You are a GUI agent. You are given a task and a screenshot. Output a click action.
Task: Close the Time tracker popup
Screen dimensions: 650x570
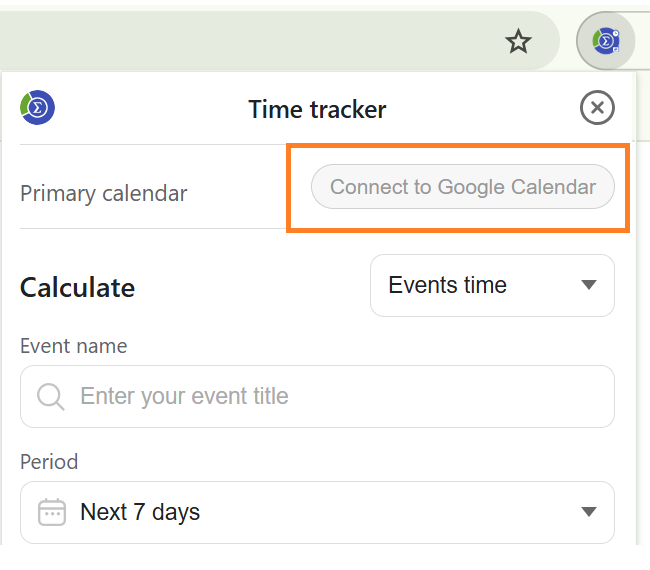[x=597, y=107]
